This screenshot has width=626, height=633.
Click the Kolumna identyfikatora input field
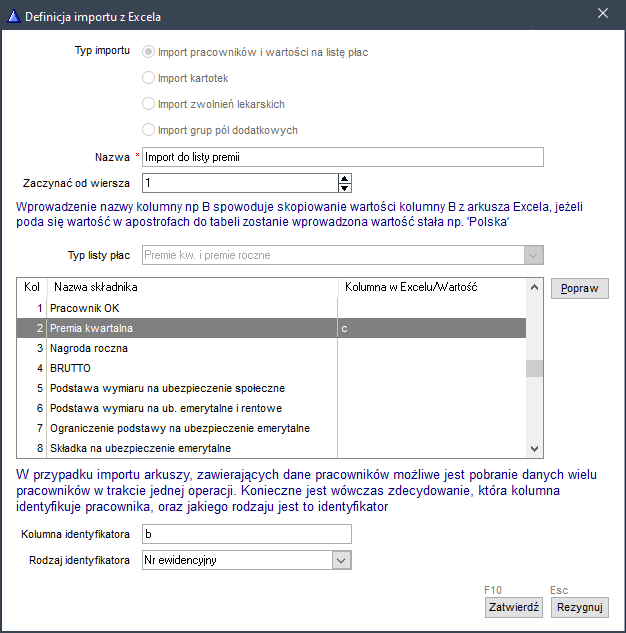click(247, 534)
